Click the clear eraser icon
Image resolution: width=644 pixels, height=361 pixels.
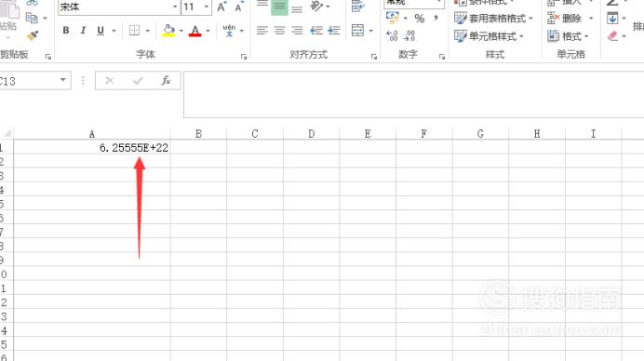(x=612, y=36)
